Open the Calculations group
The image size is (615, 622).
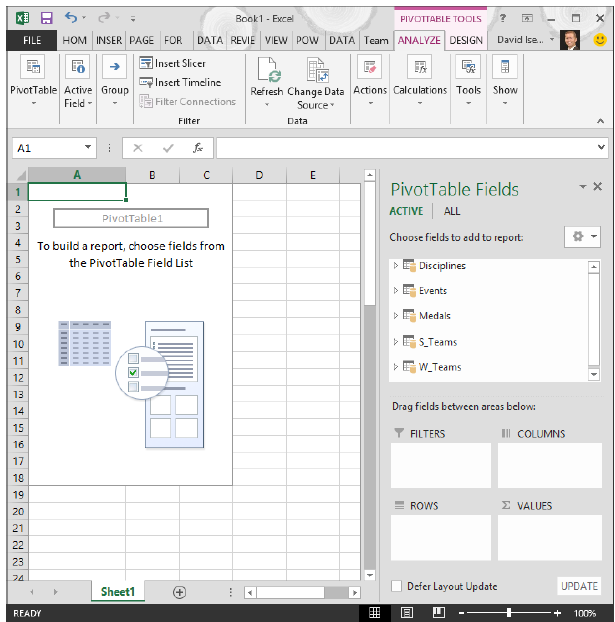420,82
